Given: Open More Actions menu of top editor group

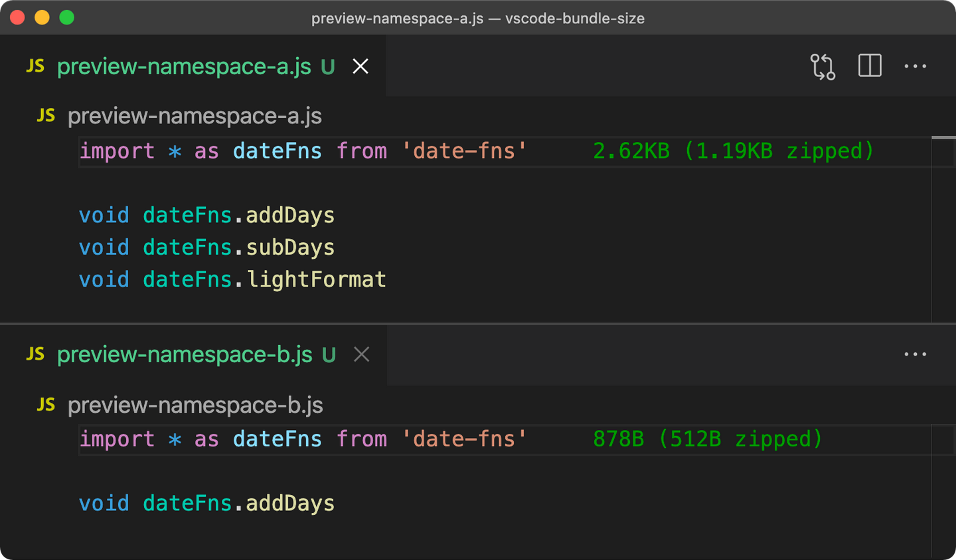Looking at the screenshot, I should click(916, 66).
